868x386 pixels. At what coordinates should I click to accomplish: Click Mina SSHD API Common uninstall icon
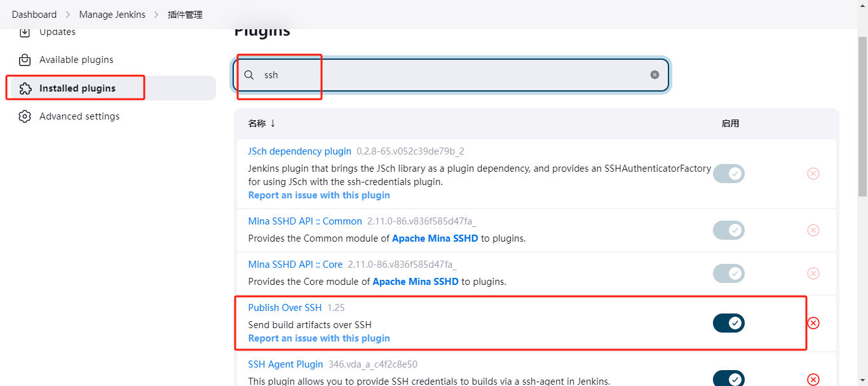(x=813, y=230)
